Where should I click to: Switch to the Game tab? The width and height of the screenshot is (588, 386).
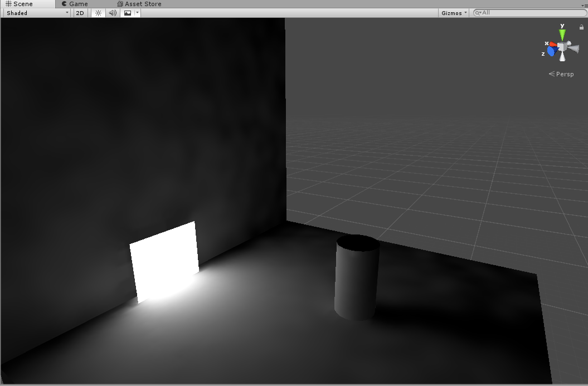coord(75,4)
